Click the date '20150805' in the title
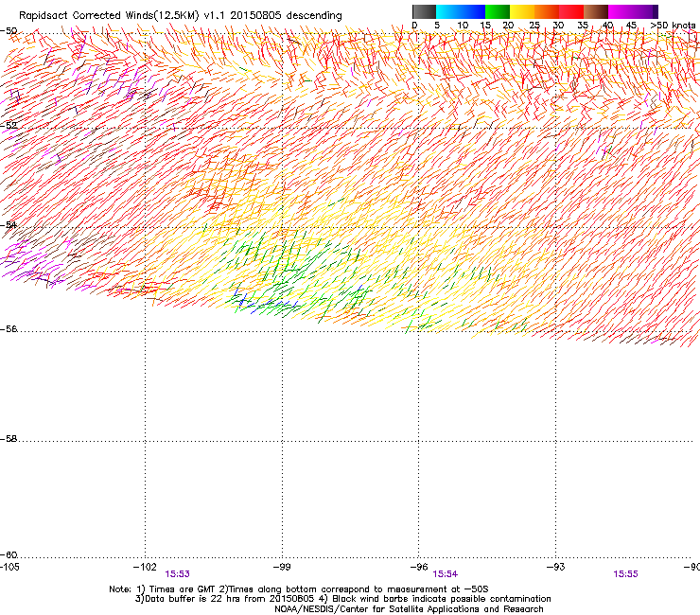The image size is (700, 615). pos(255,16)
